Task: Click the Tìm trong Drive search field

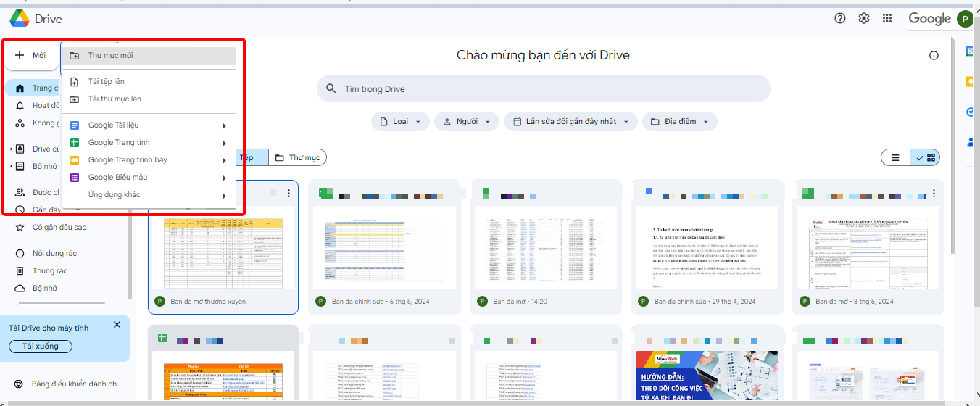Action: pos(544,89)
